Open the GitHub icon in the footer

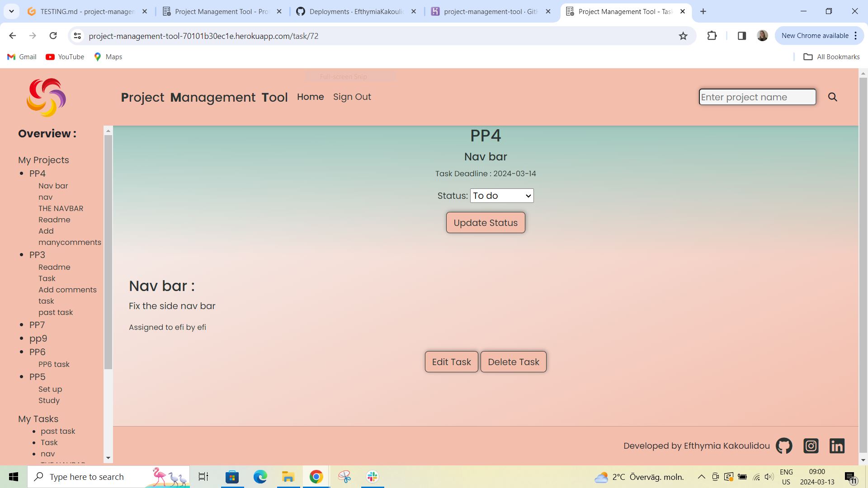[x=783, y=446]
